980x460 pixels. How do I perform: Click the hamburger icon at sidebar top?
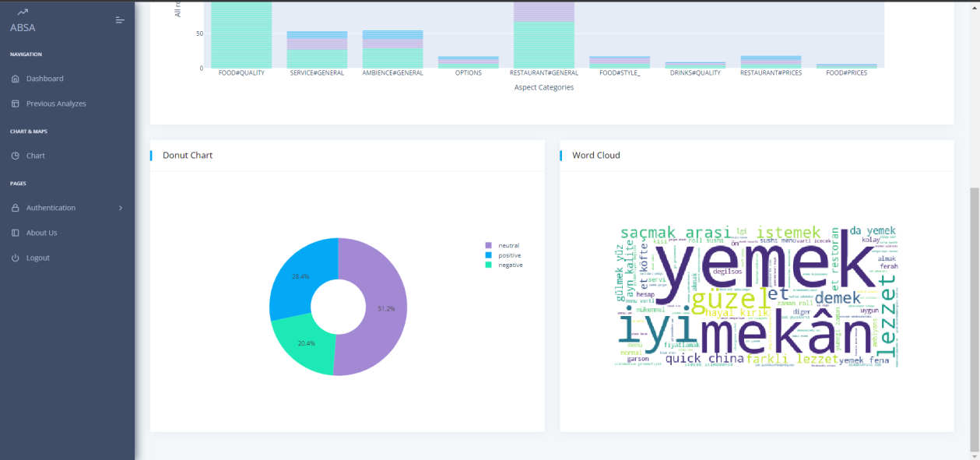coord(119,19)
